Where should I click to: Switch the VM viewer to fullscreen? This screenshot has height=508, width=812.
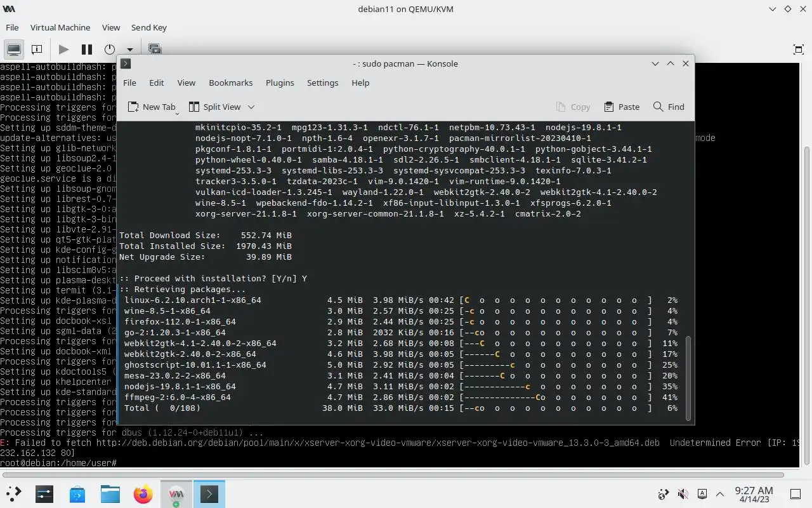pyautogui.click(x=799, y=49)
